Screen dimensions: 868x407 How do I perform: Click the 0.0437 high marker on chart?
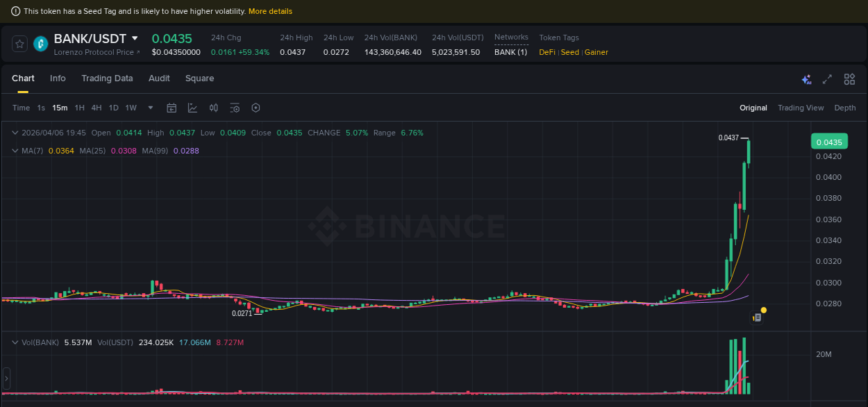tap(728, 138)
